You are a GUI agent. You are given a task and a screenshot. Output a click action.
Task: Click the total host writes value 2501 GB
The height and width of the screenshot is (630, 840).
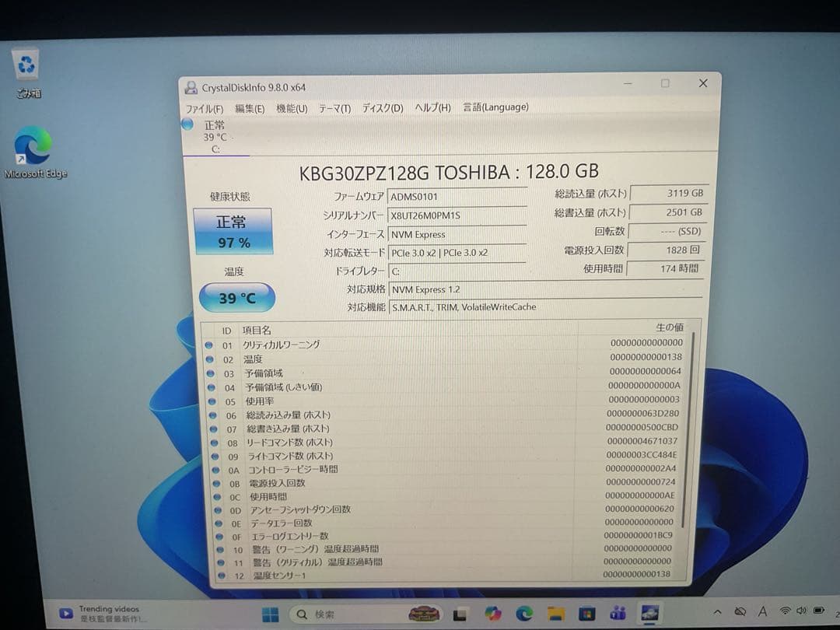pos(668,212)
